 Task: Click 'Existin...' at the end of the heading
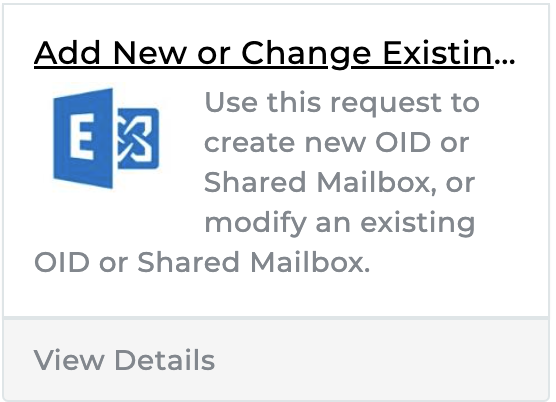coord(449,53)
